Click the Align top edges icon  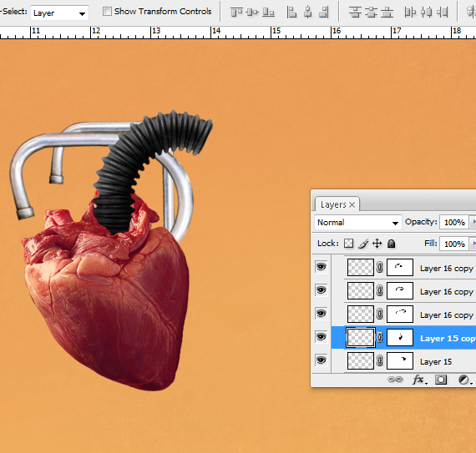click(x=236, y=13)
